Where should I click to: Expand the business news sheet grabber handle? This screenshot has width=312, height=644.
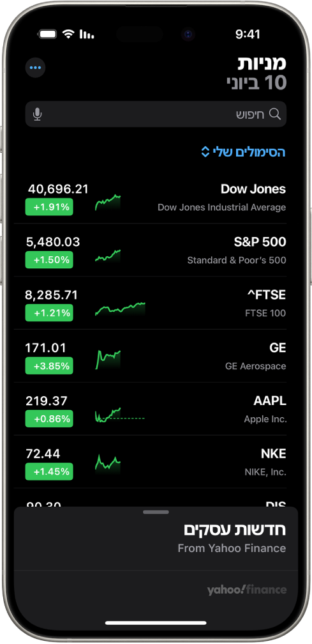156,512
